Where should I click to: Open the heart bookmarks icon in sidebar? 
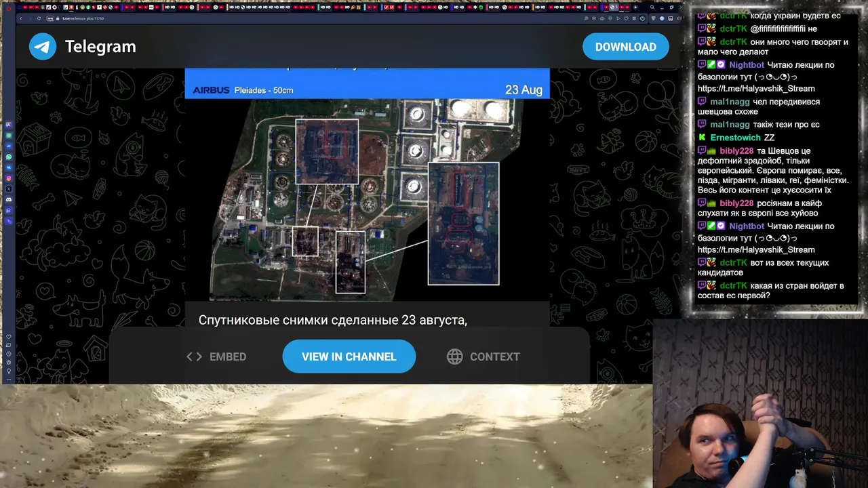pyautogui.click(x=9, y=336)
